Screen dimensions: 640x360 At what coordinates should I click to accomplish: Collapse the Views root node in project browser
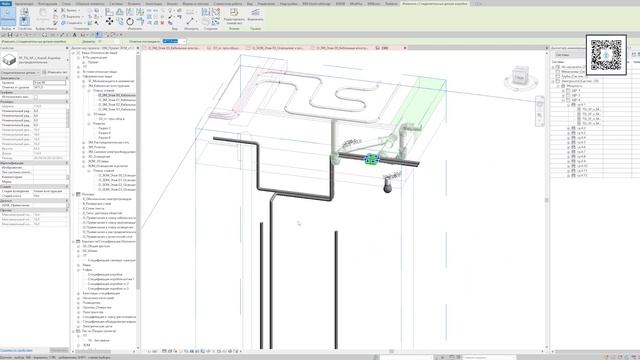74,53
